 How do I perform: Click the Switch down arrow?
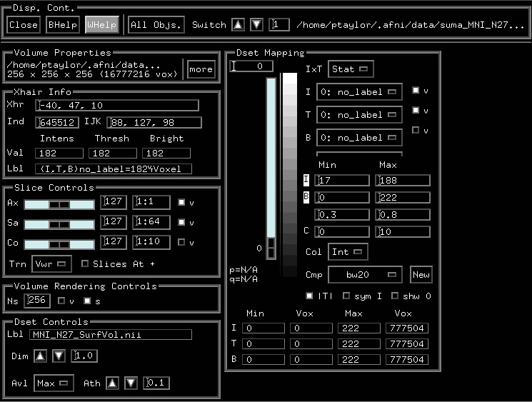coord(256,25)
